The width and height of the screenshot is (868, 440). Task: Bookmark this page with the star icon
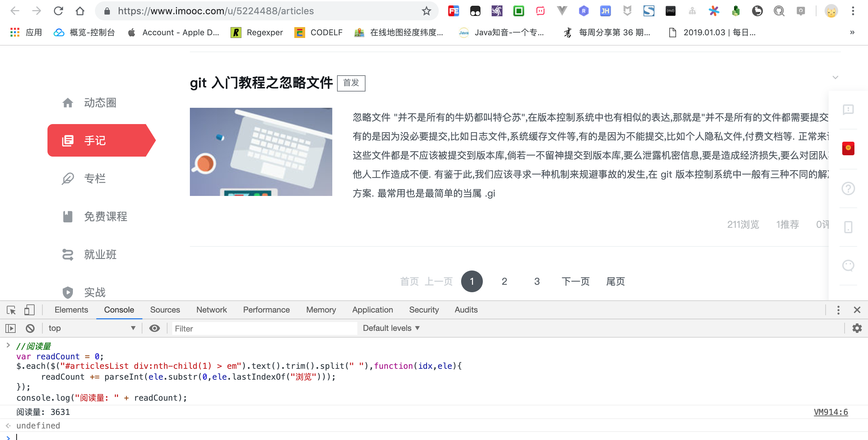pos(426,11)
